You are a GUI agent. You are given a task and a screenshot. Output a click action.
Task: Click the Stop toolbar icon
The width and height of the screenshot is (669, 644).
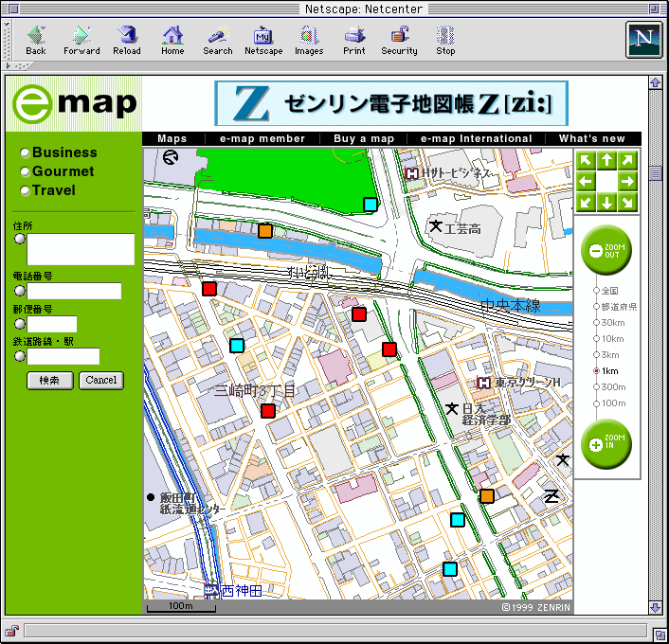tap(445, 41)
